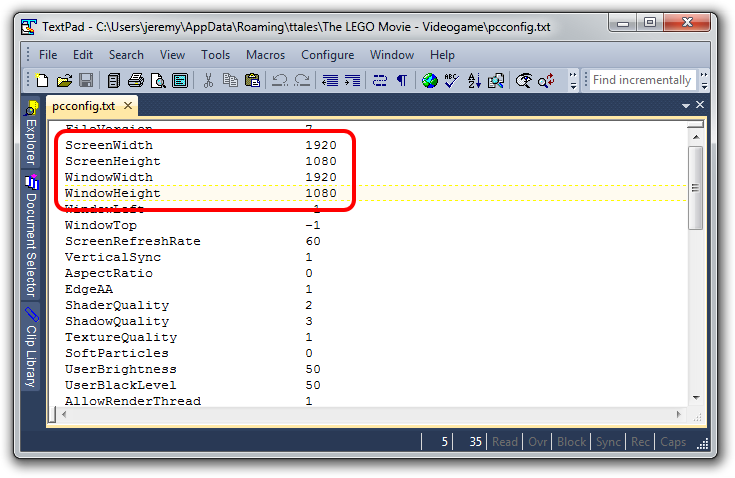The width and height of the screenshot is (735, 478).
Task: Click the Compare Files toolbar icon
Action: coord(496,81)
